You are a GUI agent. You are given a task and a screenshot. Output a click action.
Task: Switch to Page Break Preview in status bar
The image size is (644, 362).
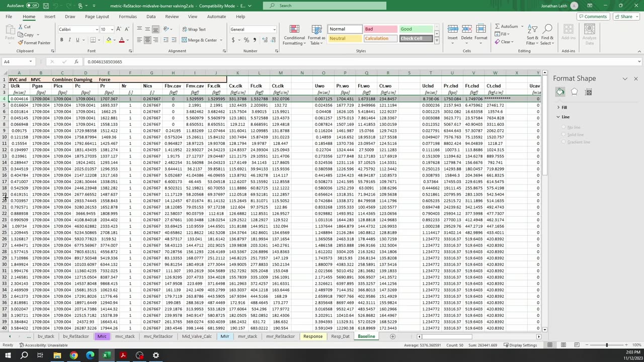577,345
